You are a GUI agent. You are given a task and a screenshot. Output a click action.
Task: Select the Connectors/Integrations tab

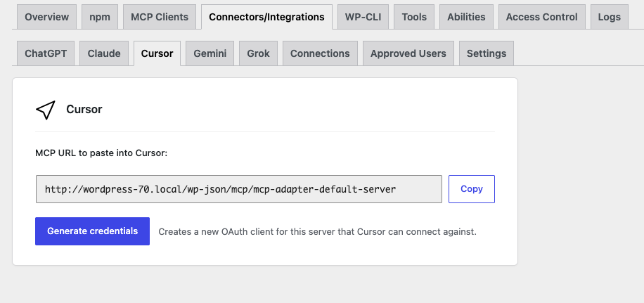pyautogui.click(x=266, y=17)
